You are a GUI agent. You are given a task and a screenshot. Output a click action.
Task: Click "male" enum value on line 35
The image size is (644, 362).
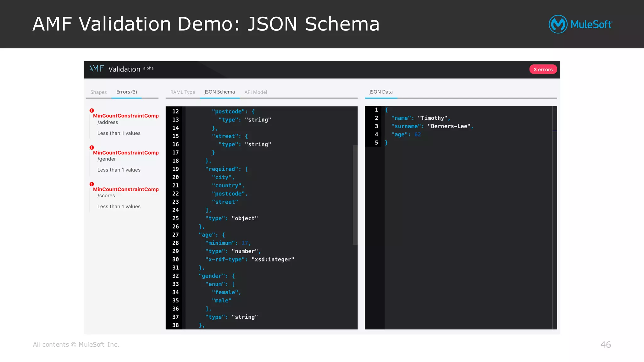click(x=222, y=300)
